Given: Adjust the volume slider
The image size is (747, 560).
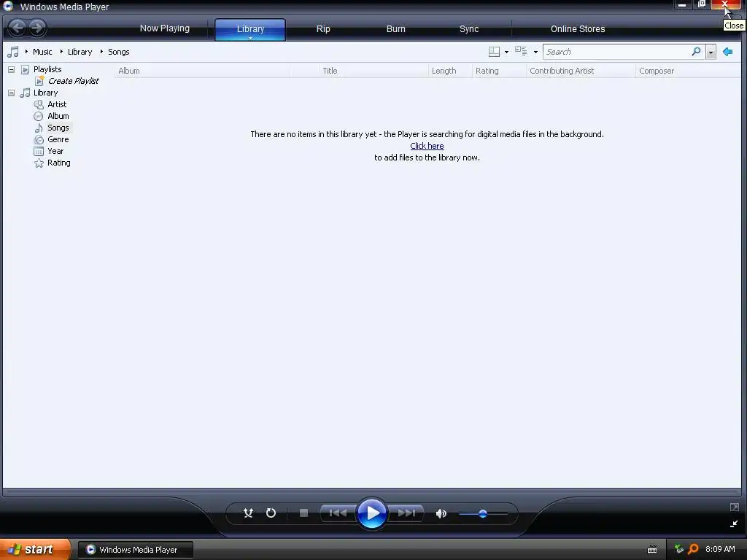Looking at the screenshot, I should tap(483, 513).
